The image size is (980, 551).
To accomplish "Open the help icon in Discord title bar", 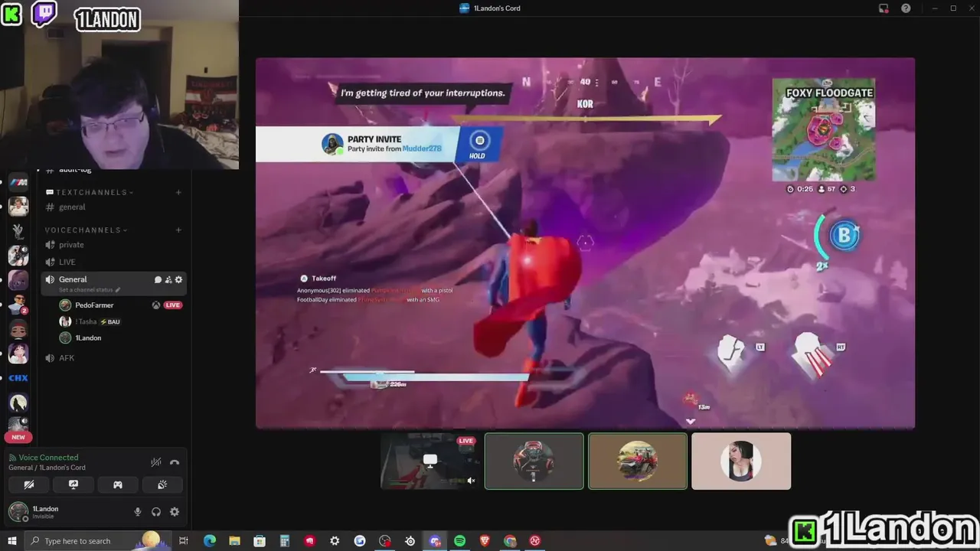I will (906, 8).
